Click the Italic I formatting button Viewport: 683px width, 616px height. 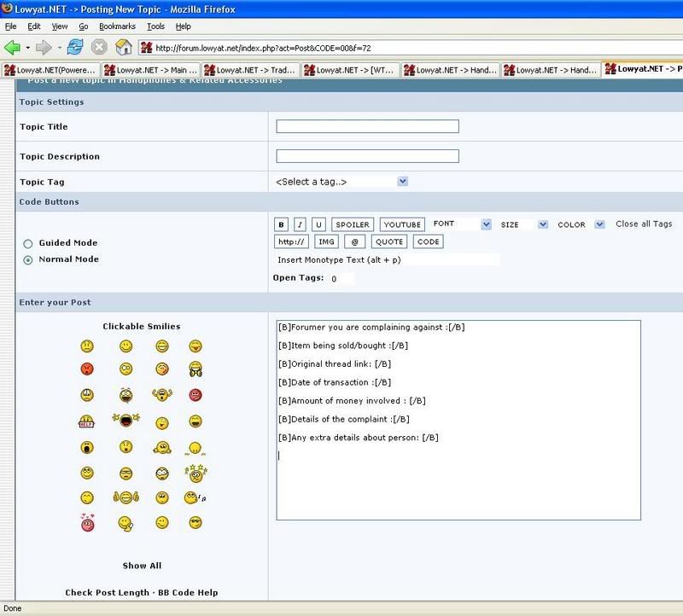[x=300, y=224]
